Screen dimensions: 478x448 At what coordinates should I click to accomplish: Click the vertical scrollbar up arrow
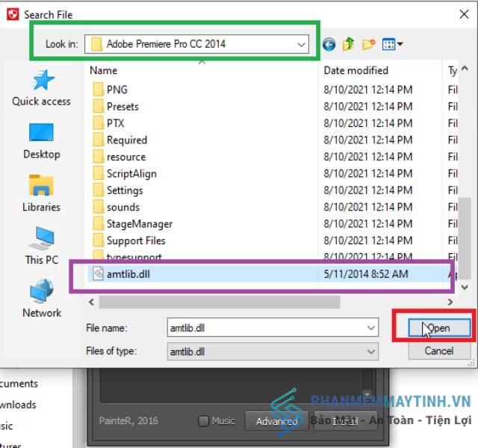point(465,68)
